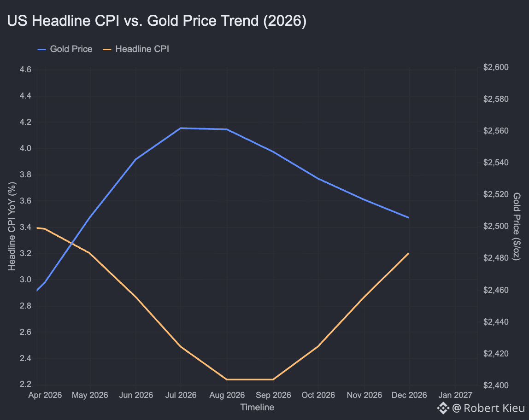Select the Jan 2027 x-axis label
Screen dimensions: 529x420
[x=455, y=395]
